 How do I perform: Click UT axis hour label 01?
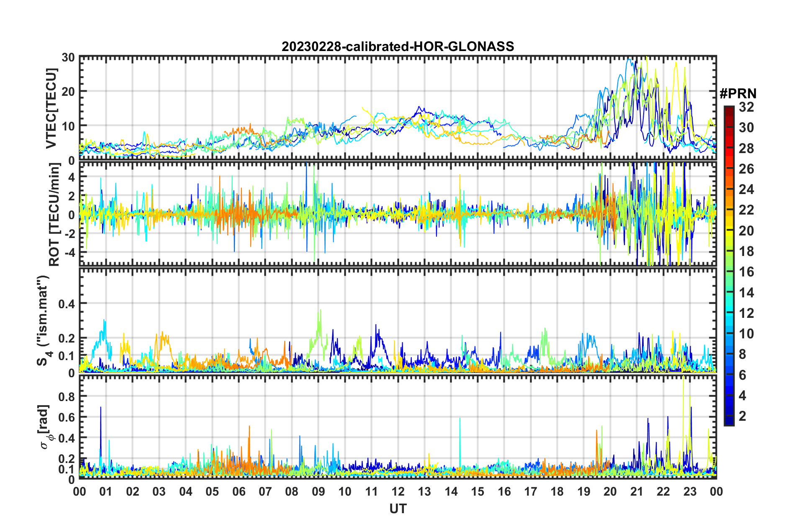tap(106, 491)
